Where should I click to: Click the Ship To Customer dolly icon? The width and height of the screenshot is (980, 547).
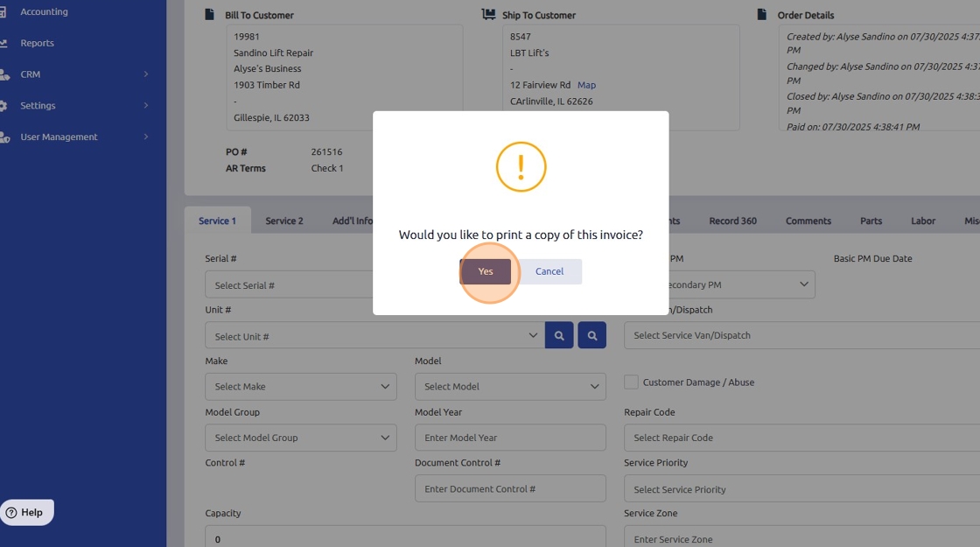coord(488,14)
